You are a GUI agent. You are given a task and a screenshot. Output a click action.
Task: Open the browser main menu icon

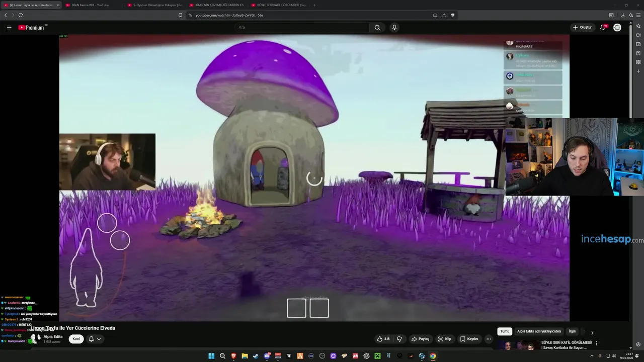638,15
